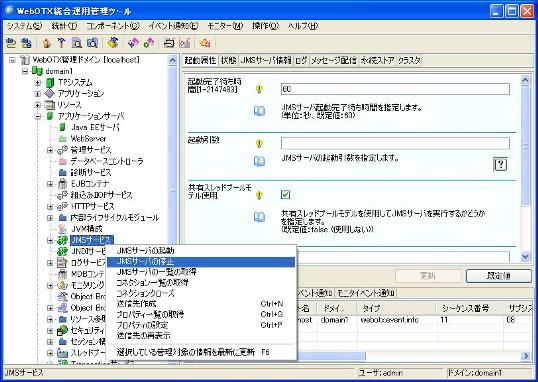This screenshot has height=382, width=538.
Task: Click the second toolbar server icon
Action: click(x=26, y=43)
